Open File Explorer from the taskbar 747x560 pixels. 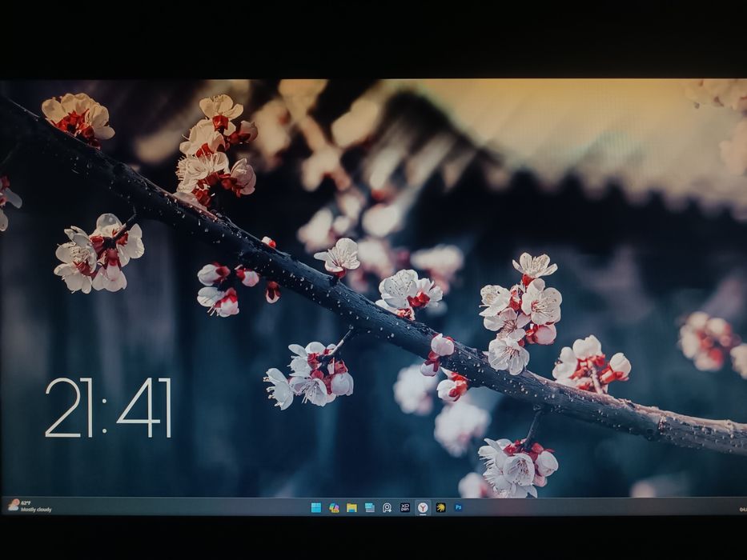pyautogui.click(x=351, y=508)
